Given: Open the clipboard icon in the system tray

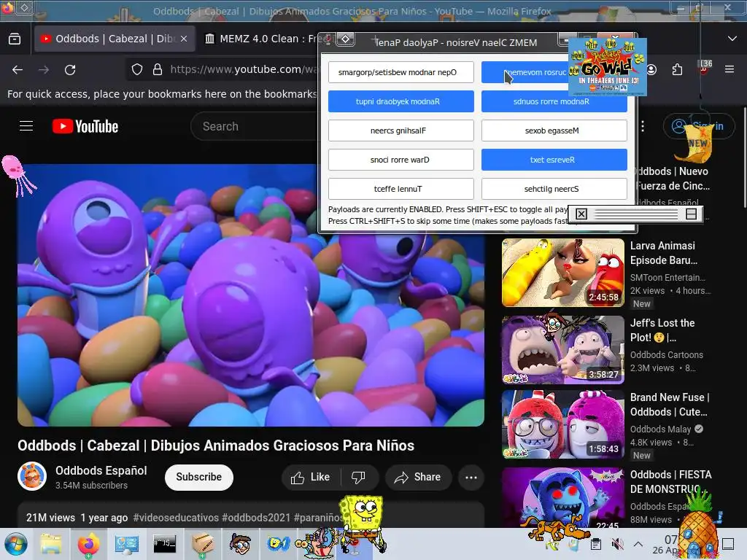Looking at the screenshot, I should click(x=595, y=544).
